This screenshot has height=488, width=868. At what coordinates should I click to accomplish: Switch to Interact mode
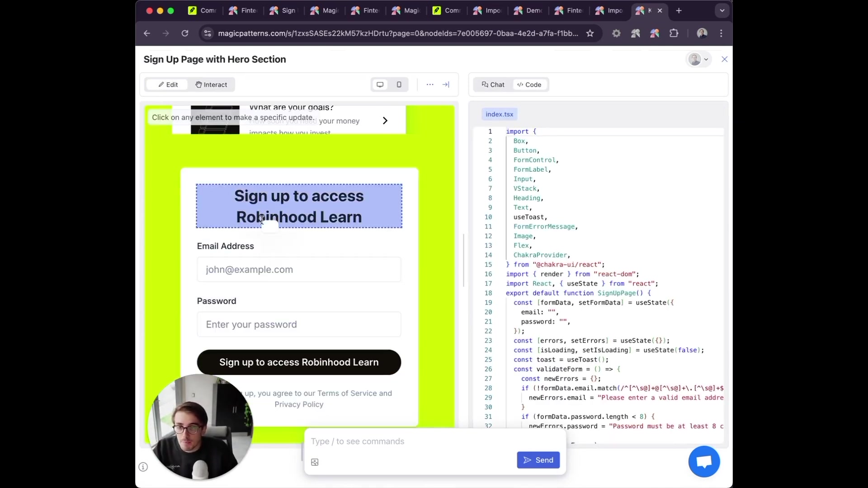(x=211, y=84)
